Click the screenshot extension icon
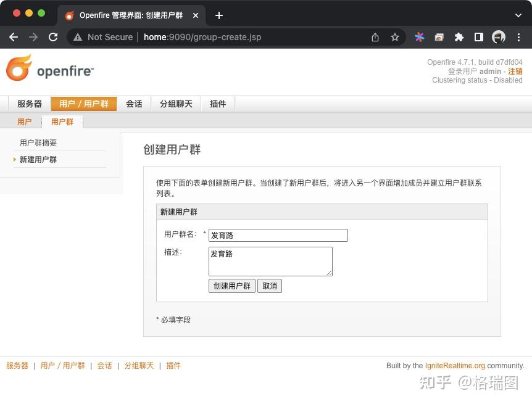 point(439,37)
